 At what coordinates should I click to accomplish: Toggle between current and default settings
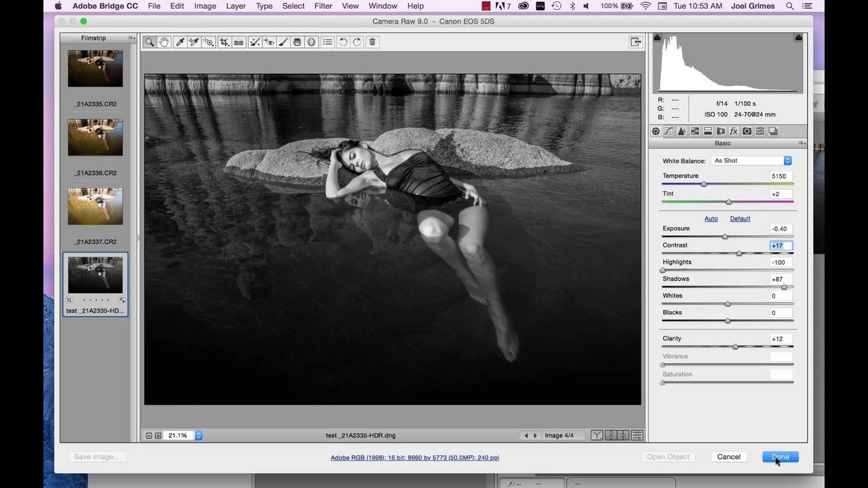point(637,435)
